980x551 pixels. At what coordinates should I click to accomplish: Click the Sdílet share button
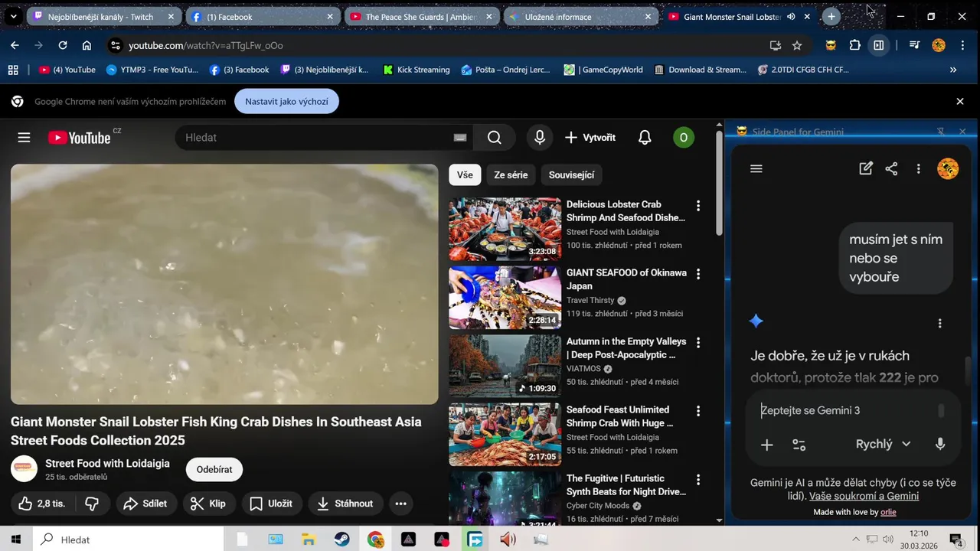coord(146,504)
